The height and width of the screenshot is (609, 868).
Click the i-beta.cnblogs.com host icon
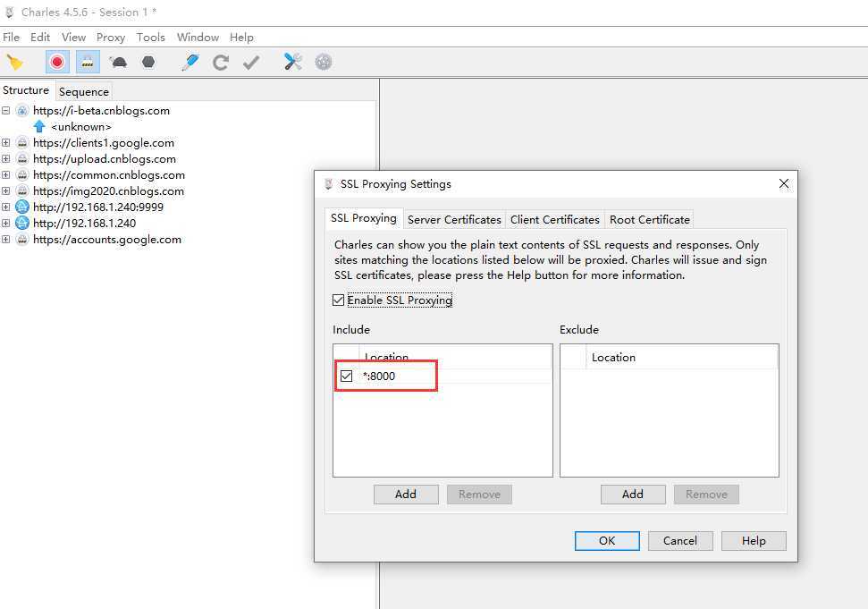coord(22,111)
